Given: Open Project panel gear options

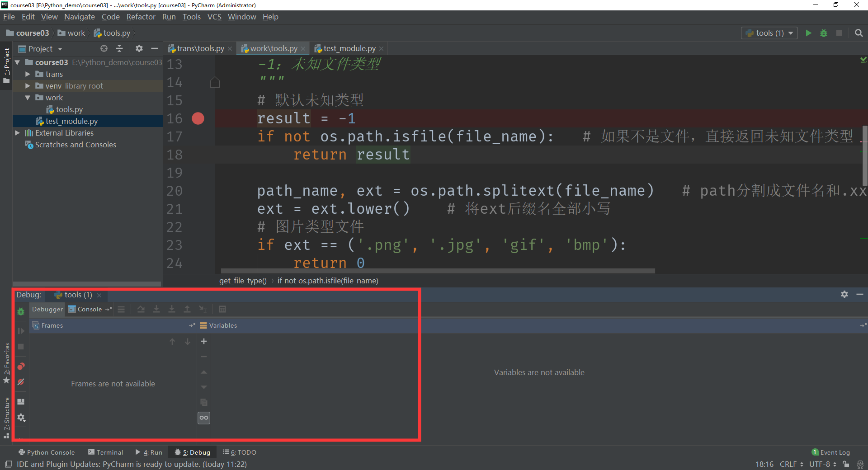Looking at the screenshot, I should point(139,48).
